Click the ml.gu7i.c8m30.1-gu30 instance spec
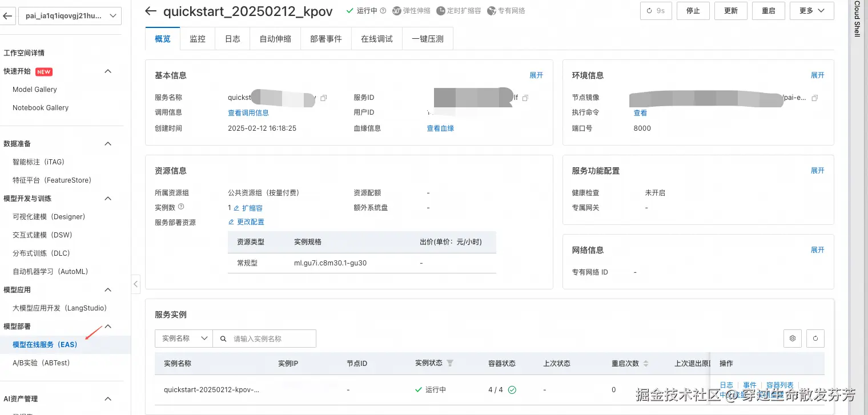The width and height of the screenshot is (868, 415). (330, 263)
